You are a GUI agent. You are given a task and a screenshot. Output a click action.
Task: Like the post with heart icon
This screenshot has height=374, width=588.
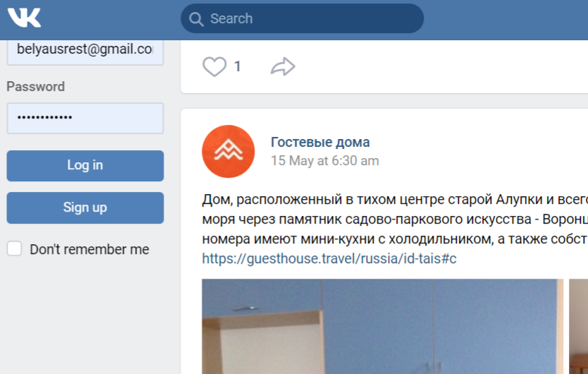(x=214, y=67)
